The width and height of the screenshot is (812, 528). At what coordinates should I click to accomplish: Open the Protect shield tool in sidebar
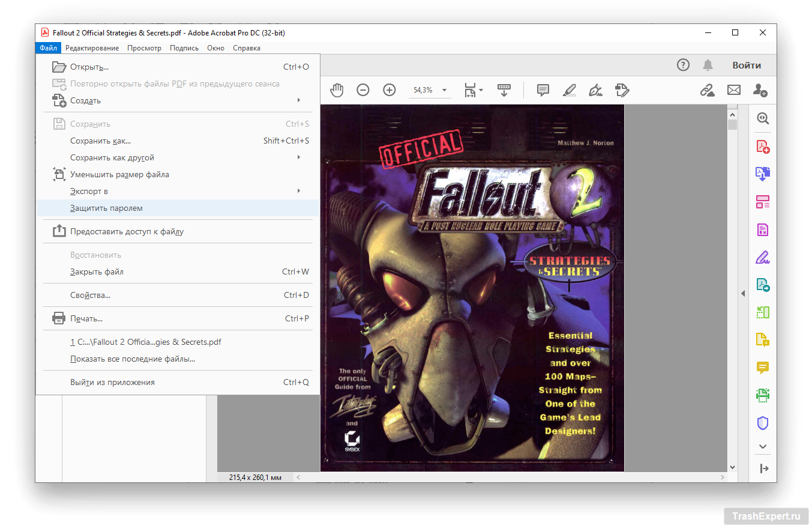(x=763, y=423)
